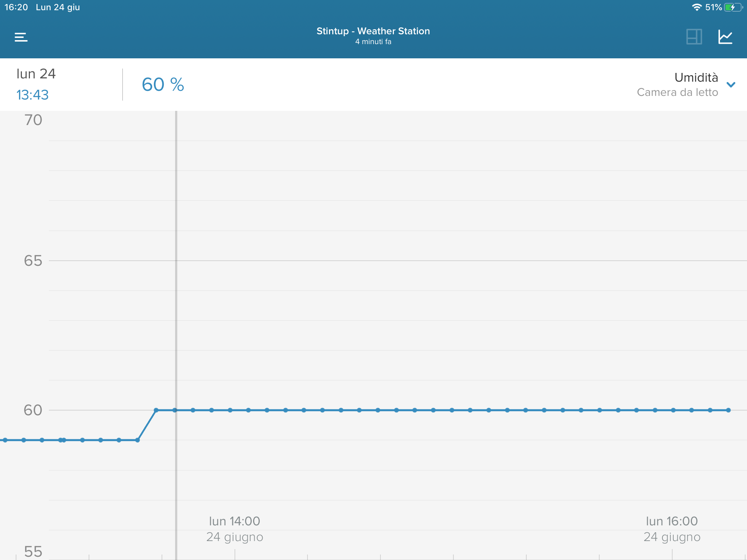Select the gray vertical time cursor line

pyautogui.click(x=176, y=292)
